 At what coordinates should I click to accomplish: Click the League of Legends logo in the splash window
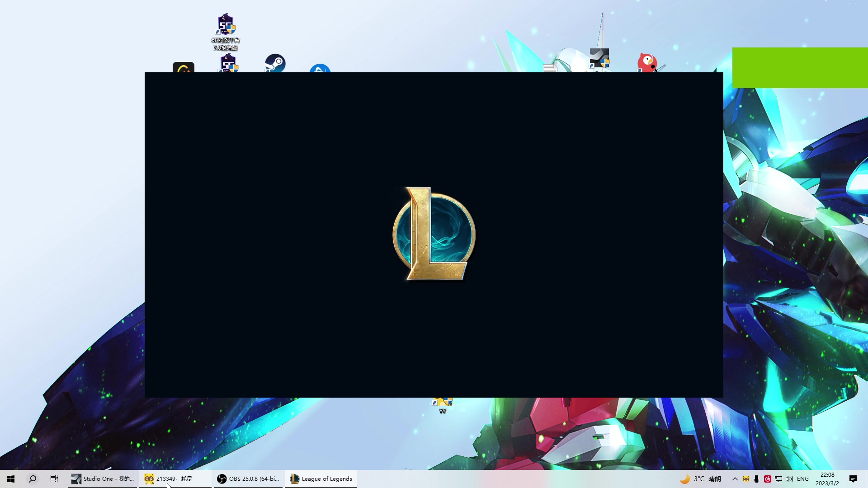pos(434,234)
